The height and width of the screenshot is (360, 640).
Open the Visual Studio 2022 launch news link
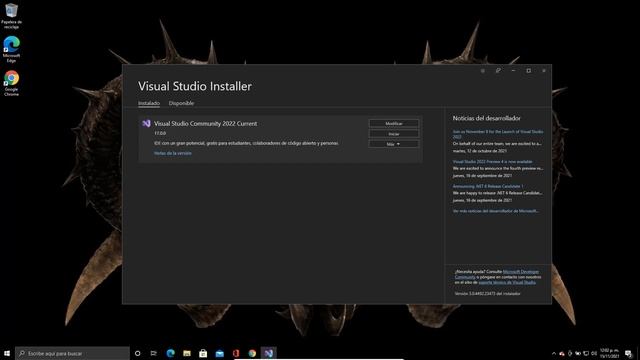498,134
